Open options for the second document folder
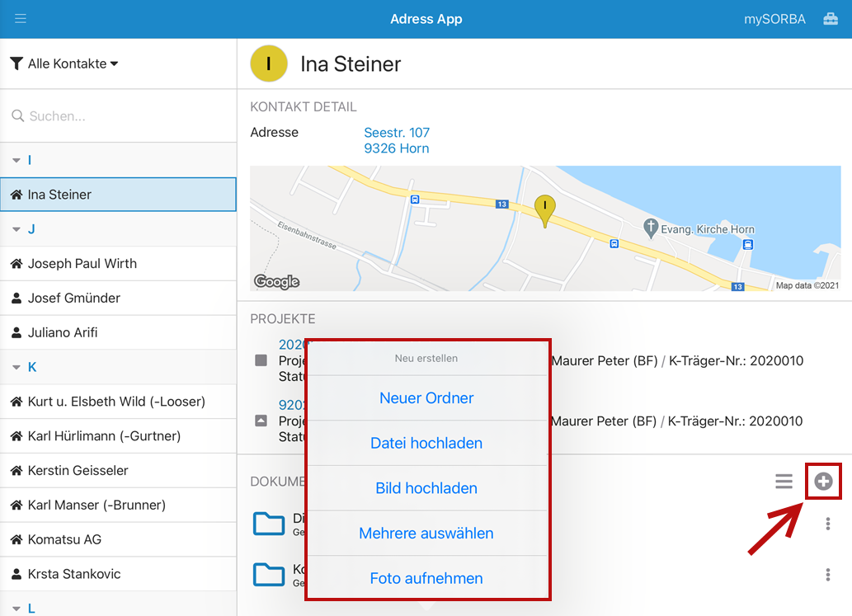The width and height of the screenshot is (852, 616). point(827,575)
